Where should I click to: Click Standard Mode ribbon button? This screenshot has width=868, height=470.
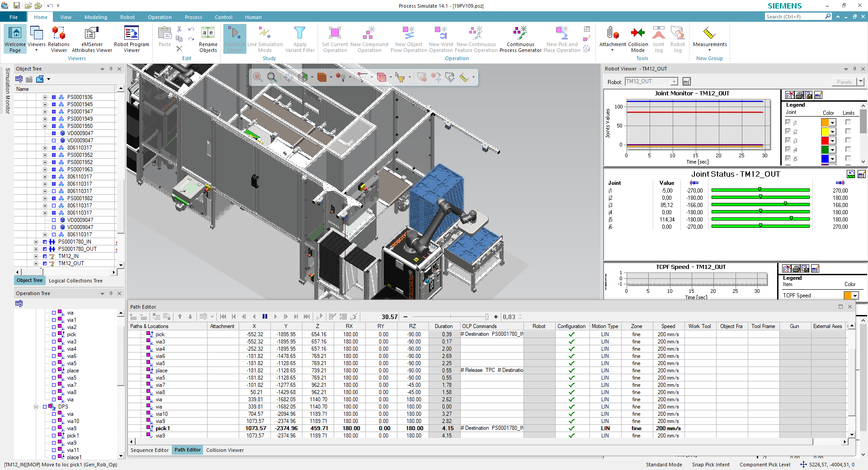point(235,39)
